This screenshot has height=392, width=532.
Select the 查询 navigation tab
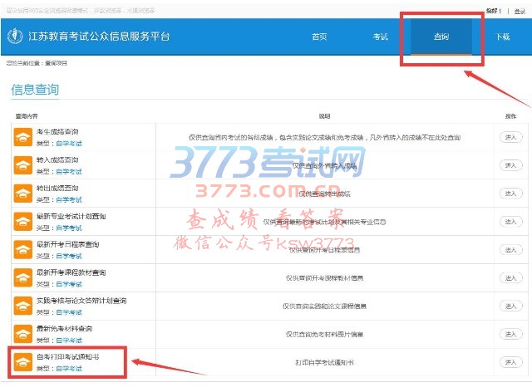pos(441,37)
